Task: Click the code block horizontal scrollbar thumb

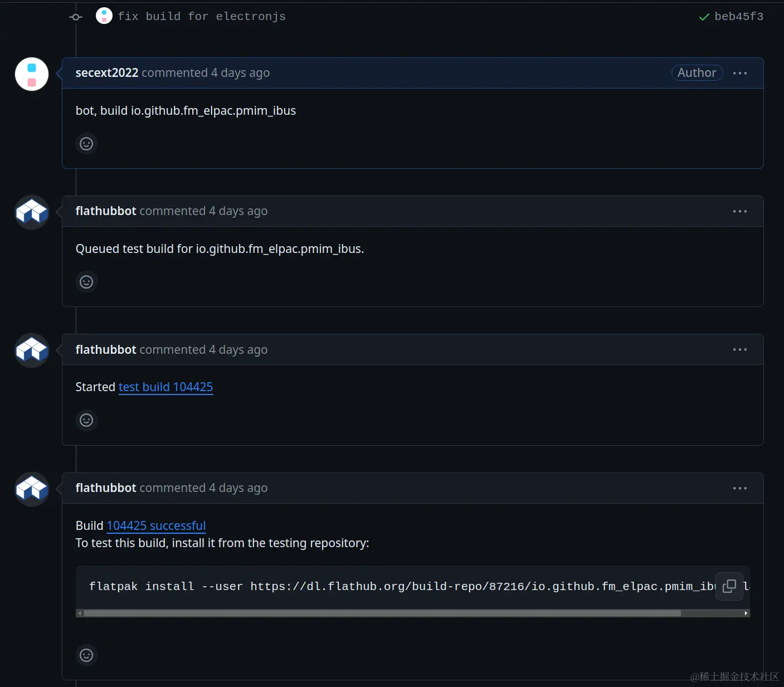Action: (x=382, y=613)
